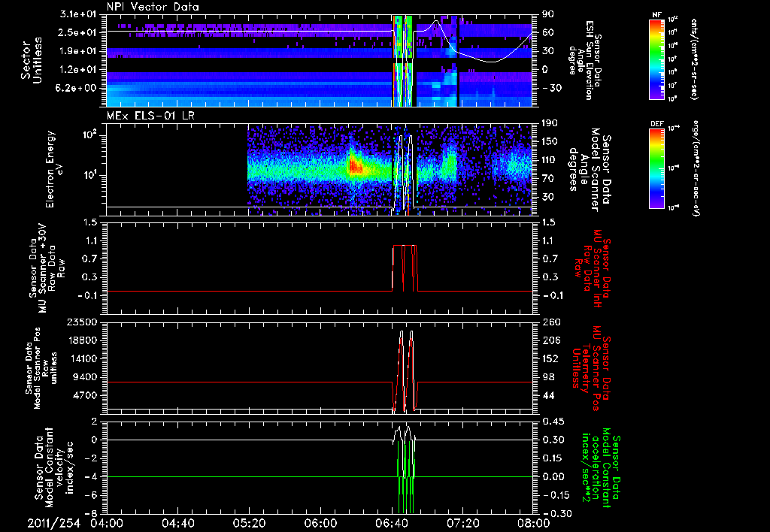Click the '-8' velocity tick value

pos(89,513)
